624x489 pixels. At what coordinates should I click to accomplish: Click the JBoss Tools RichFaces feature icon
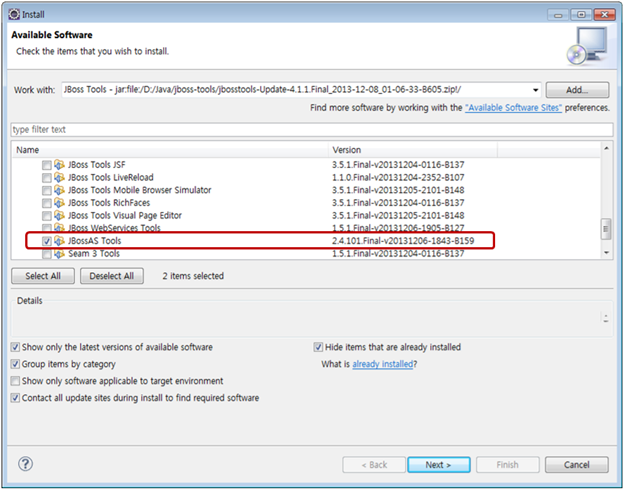(x=59, y=202)
